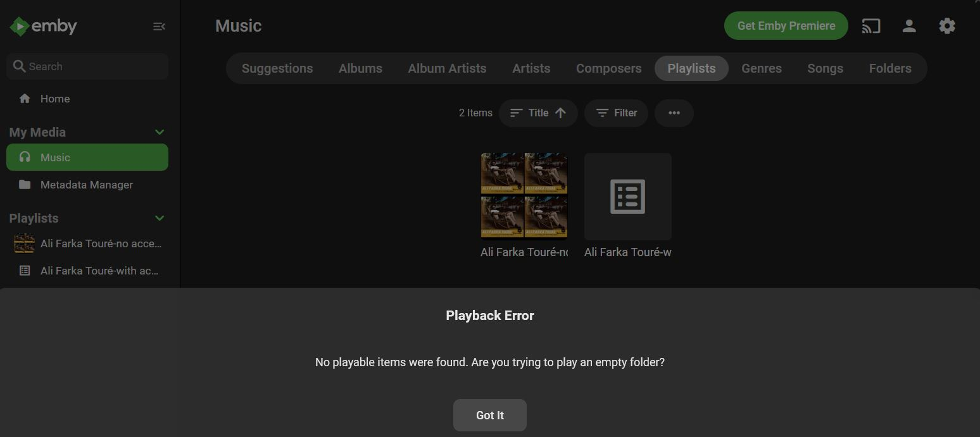The image size is (980, 437).
Task: Open the album-collage playlist thumbnail
Action: click(x=524, y=197)
